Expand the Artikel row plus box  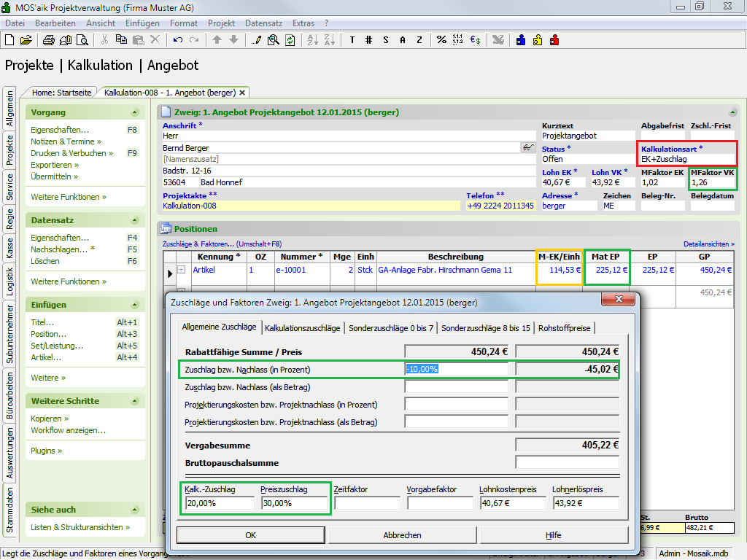[x=182, y=270]
